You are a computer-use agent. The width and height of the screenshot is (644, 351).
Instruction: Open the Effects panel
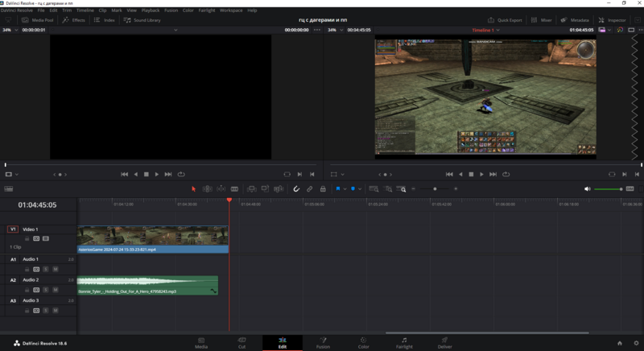[x=73, y=19]
